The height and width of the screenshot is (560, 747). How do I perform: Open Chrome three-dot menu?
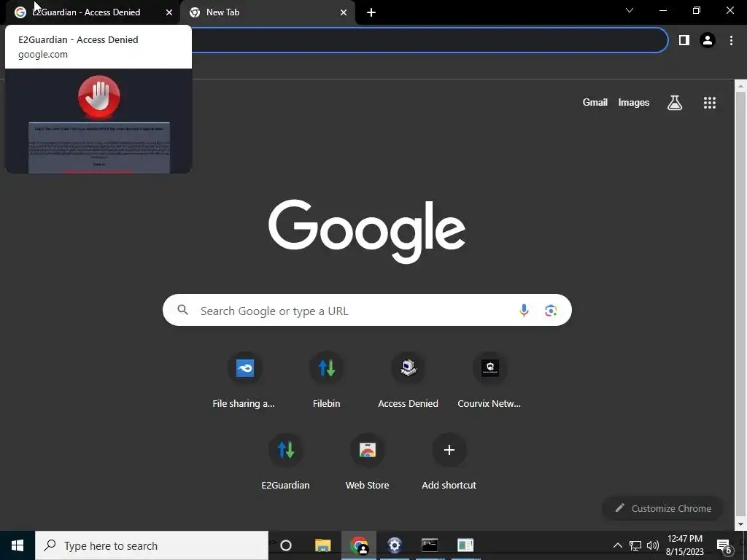click(731, 41)
